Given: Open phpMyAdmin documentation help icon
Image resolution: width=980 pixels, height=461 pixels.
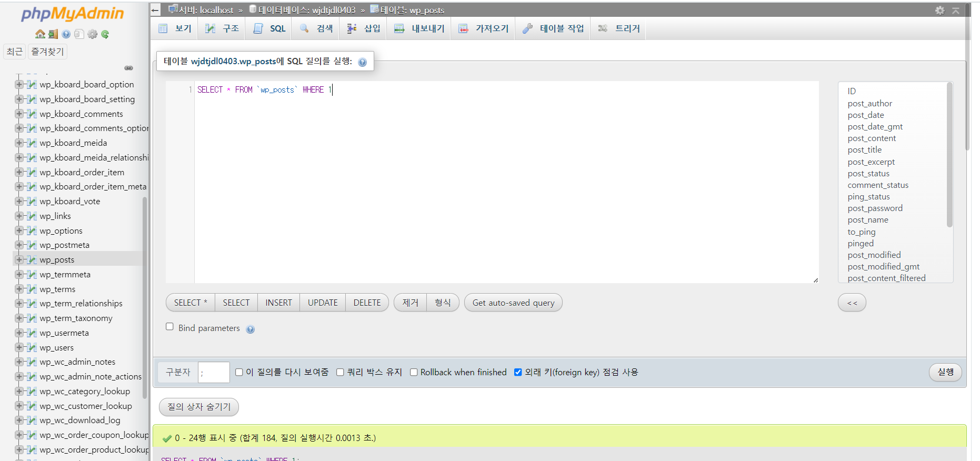Looking at the screenshot, I should pyautogui.click(x=66, y=34).
